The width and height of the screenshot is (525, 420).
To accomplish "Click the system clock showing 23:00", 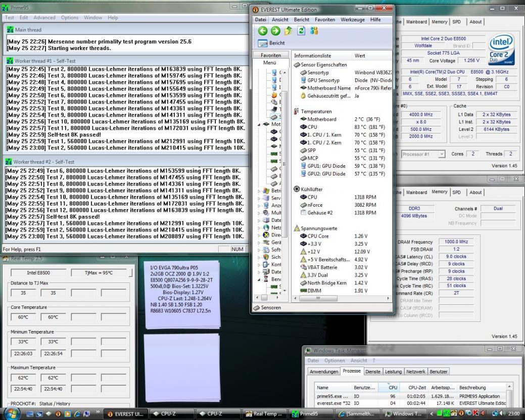I will tap(514, 414).
